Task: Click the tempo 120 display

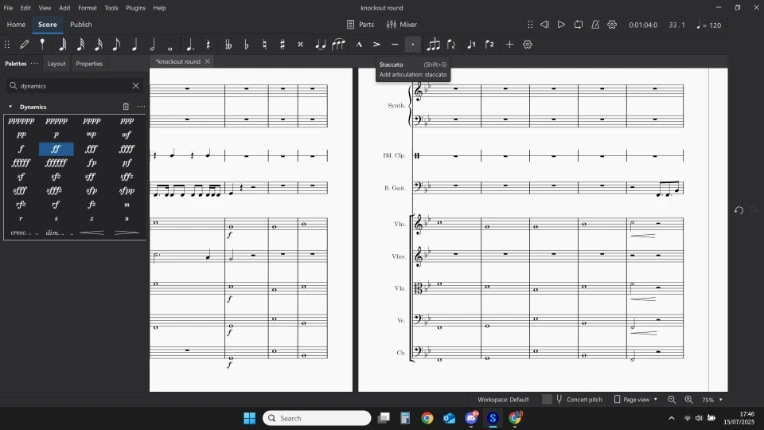Action: point(709,25)
